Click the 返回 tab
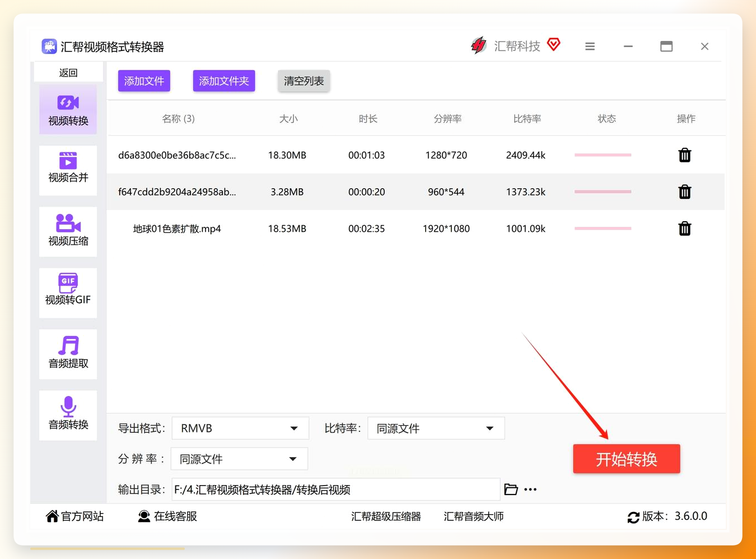 pyautogui.click(x=68, y=73)
